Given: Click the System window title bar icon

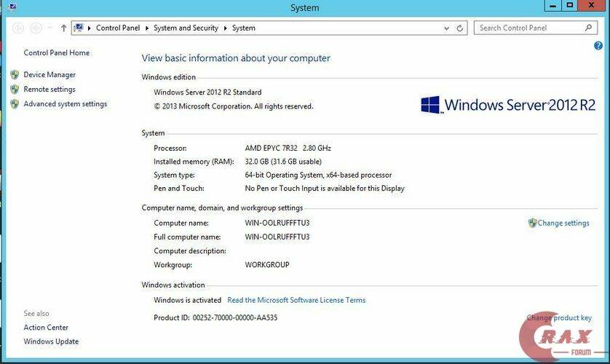Looking at the screenshot, I should pyautogui.click(x=12, y=7).
